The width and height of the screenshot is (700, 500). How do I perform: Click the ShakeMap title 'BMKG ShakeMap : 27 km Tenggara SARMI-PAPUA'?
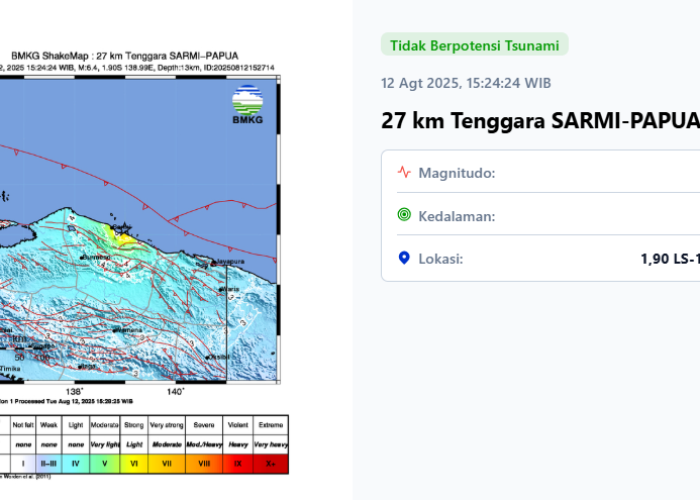pos(125,56)
